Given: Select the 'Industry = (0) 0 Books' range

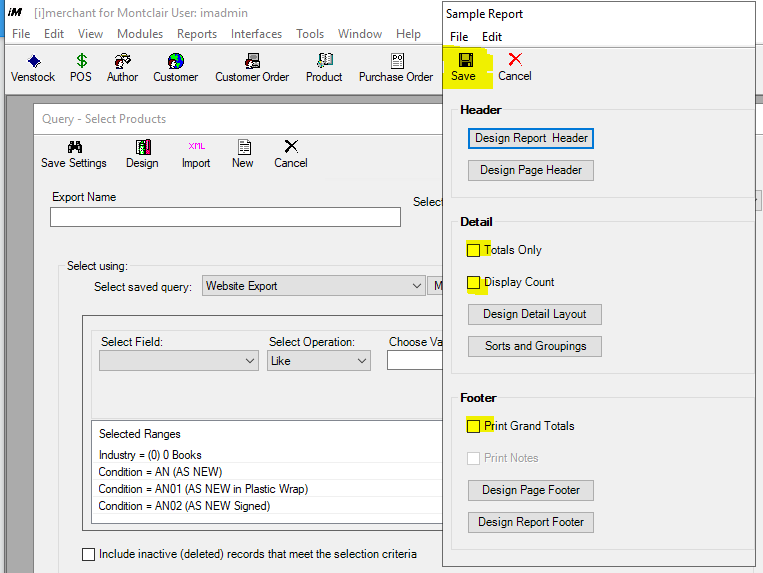Looking at the screenshot, I should [267, 455].
